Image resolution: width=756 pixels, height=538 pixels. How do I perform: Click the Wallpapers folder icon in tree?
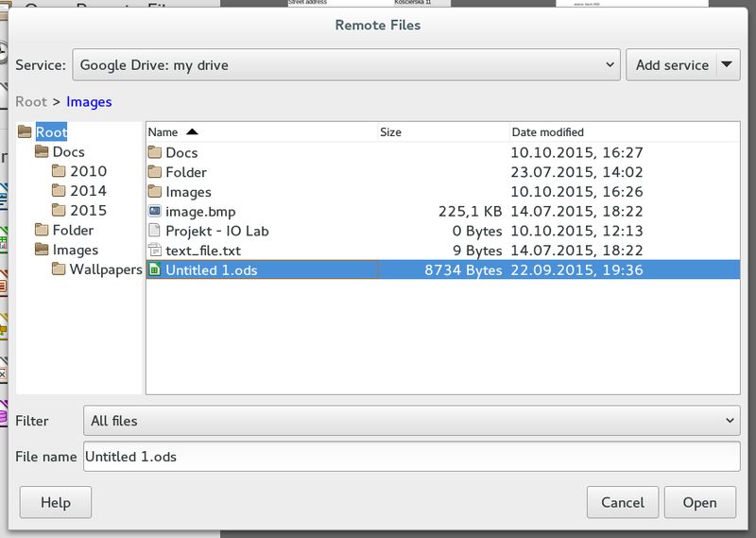click(59, 269)
